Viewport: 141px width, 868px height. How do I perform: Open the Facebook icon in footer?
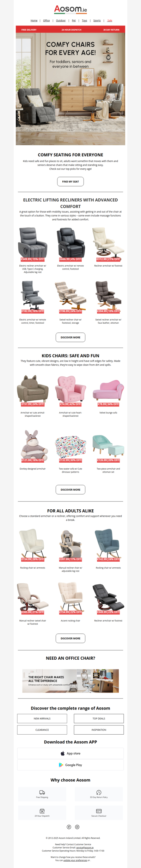(x=69, y=827)
